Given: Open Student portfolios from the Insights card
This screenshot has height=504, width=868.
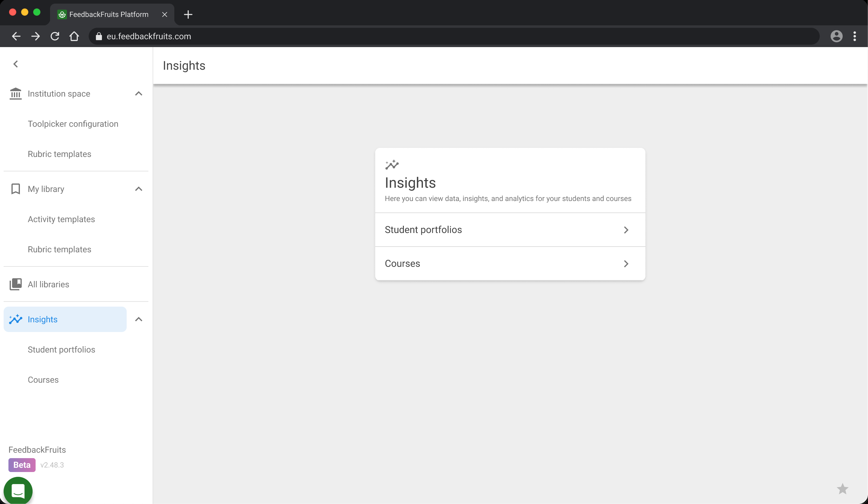Looking at the screenshot, I should (x=510, y=230).
